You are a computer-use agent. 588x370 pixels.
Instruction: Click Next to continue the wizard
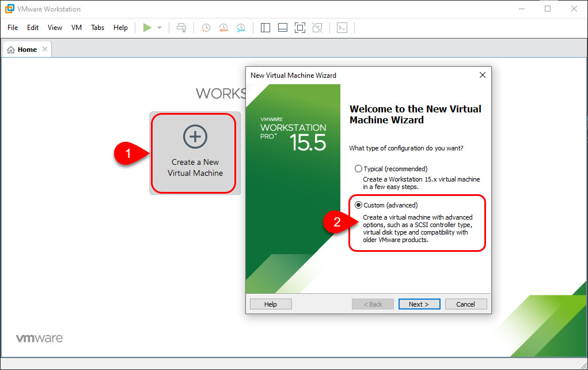point(419,304)
